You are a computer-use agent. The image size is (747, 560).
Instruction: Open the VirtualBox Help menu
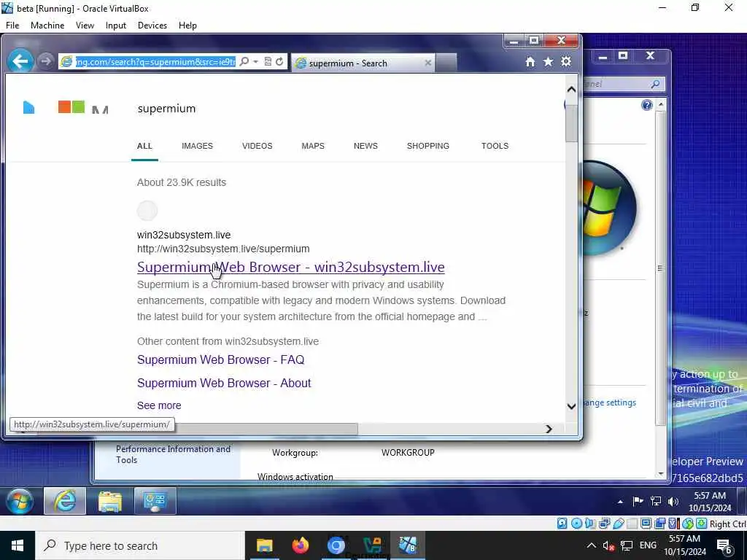[187, 26]
